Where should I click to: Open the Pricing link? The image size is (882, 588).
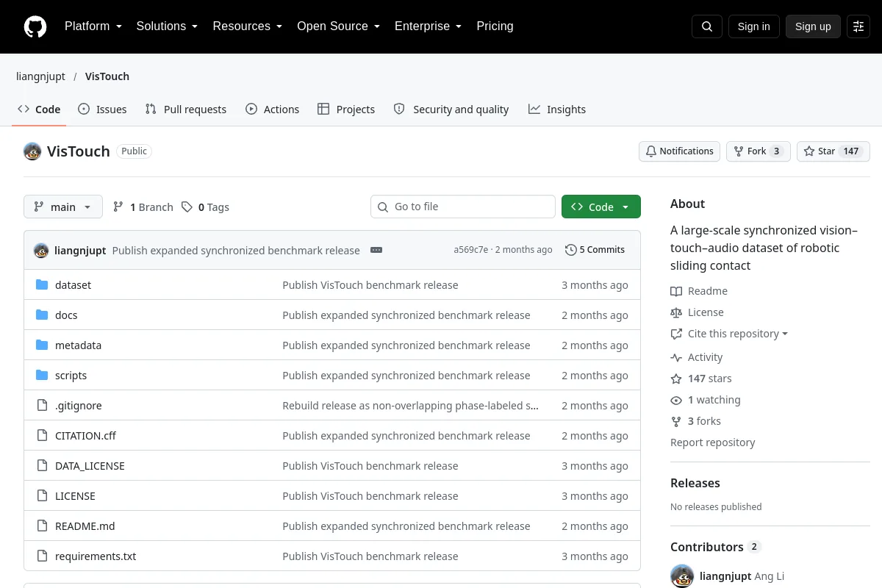click(495, 26)
